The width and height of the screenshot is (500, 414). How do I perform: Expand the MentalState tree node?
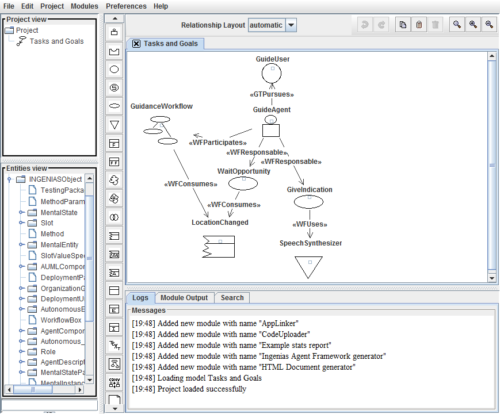pyautogui.click(x=21, y=212)
